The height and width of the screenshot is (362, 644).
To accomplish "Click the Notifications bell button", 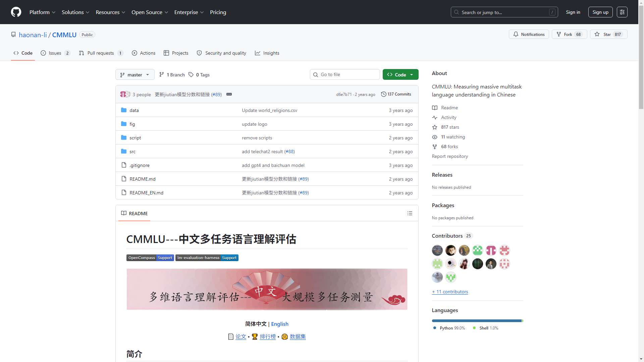I will tap(529, 35).
